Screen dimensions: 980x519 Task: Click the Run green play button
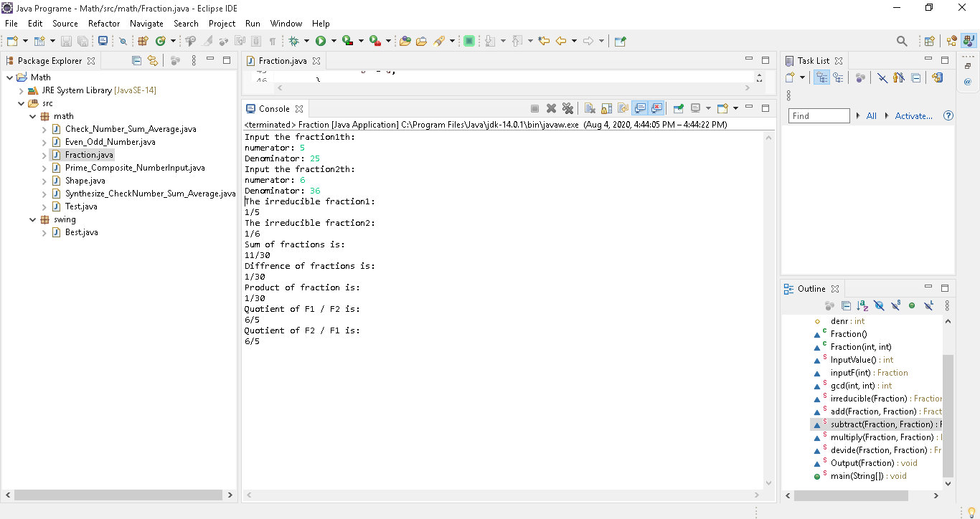click(x=321, y=41)
